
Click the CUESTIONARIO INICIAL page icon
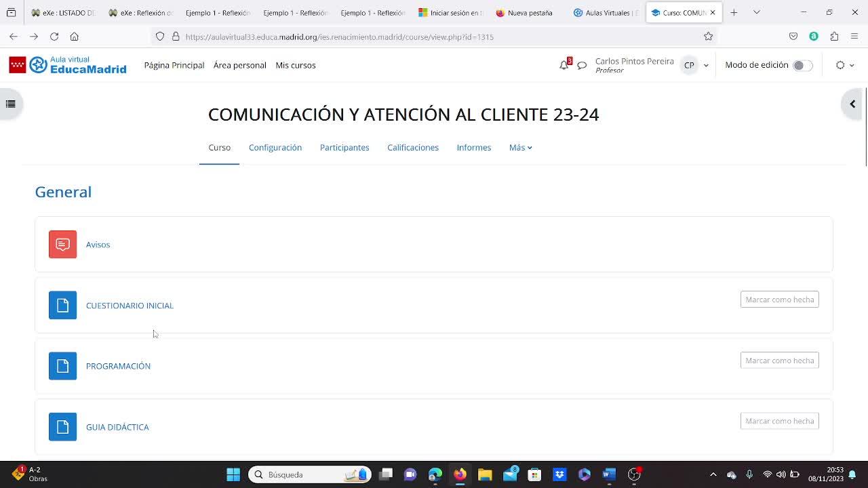click(62, 305)
